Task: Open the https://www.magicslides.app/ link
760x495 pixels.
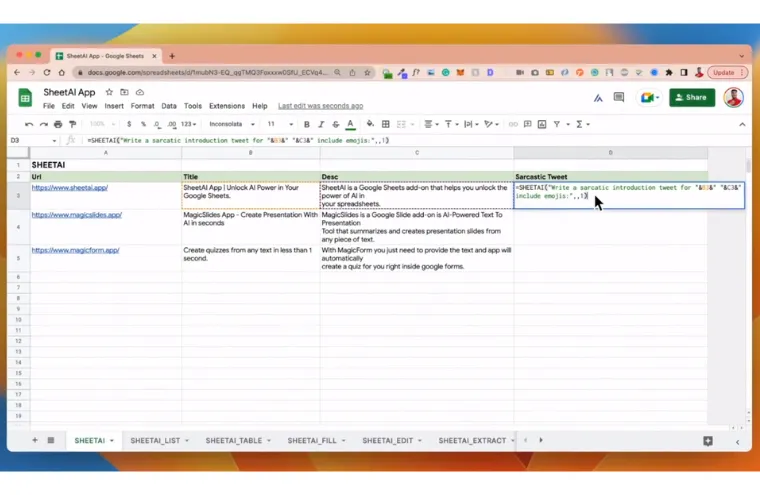Action: pos(77,215)
